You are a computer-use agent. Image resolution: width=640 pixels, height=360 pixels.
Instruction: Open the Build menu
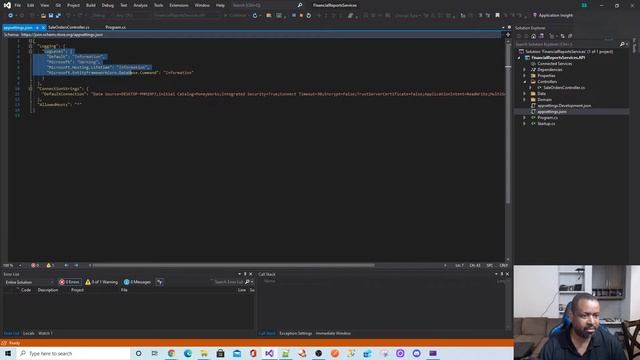91,5
